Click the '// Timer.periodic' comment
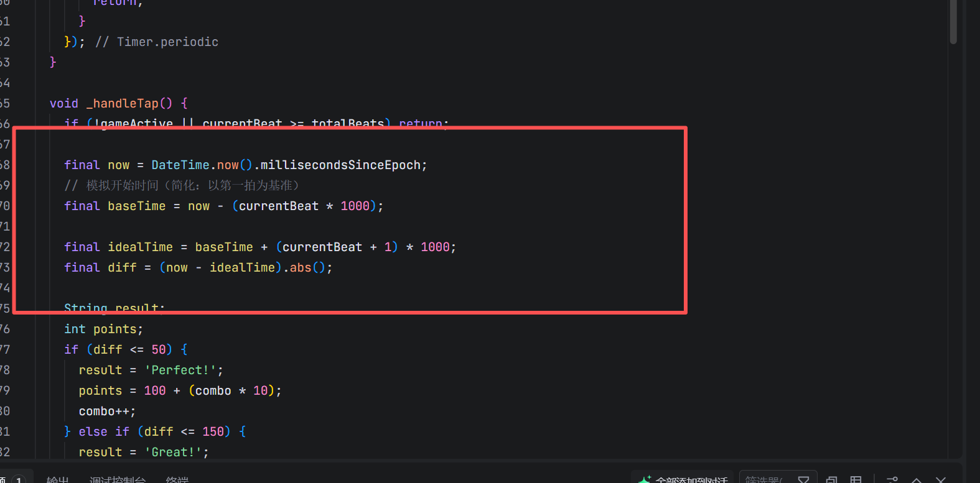 click(157, 42)
